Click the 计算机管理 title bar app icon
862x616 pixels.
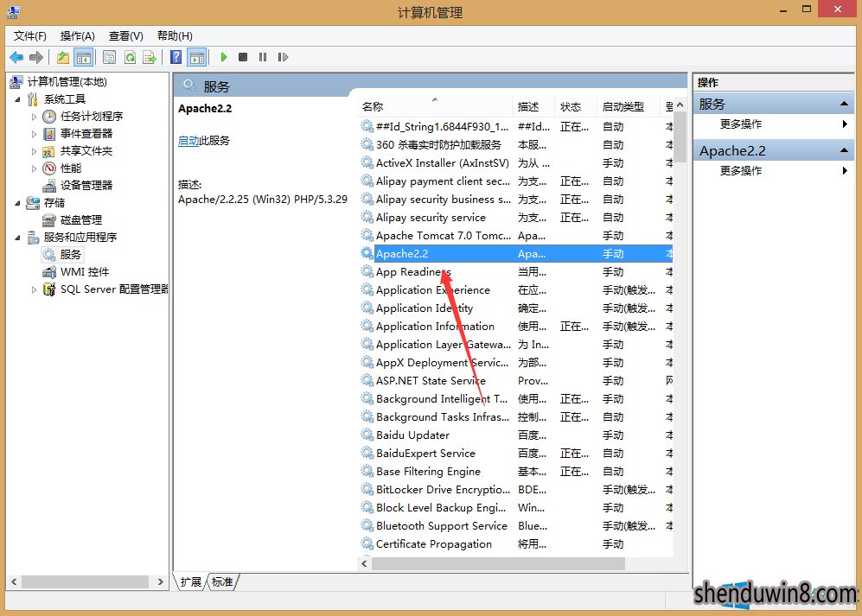[x=14, y=11]
